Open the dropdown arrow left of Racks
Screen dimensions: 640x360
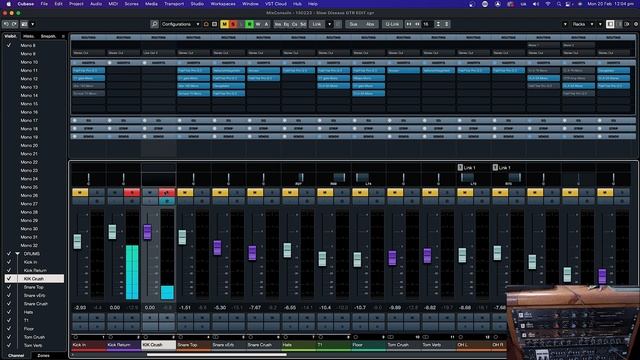pos(565,24)
